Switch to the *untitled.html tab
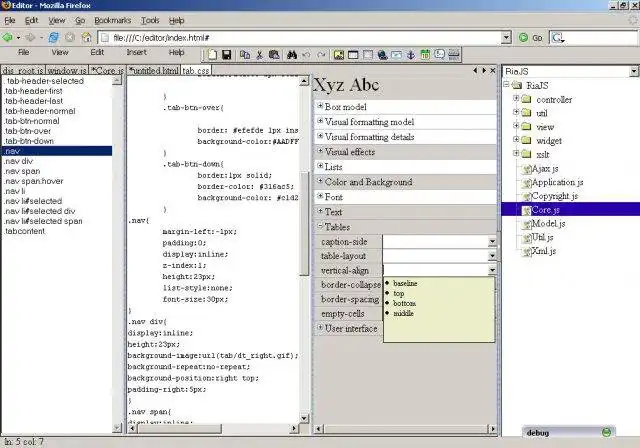 click(x=154, y=71)
